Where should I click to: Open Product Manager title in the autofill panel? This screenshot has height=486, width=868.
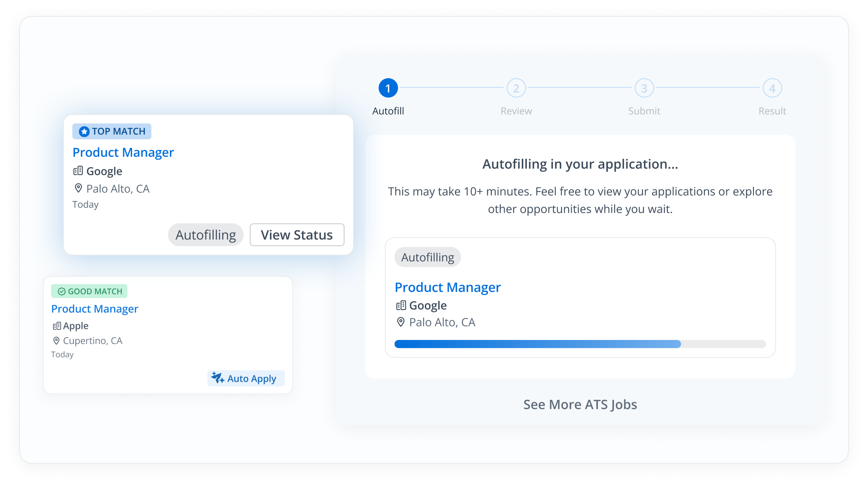(448, 287)
